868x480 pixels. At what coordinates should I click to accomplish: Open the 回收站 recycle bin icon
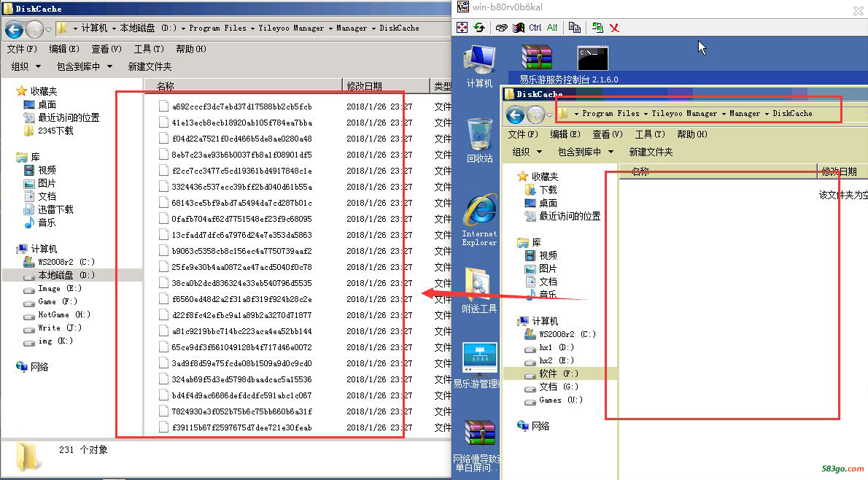[x=479, y=133]
